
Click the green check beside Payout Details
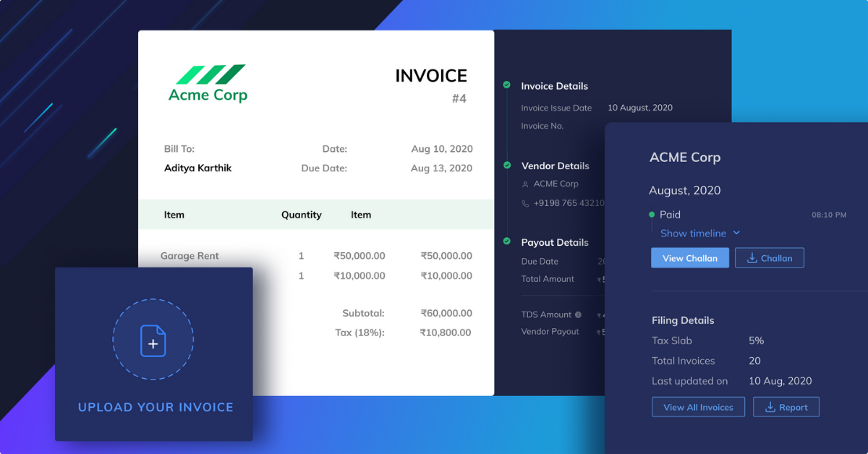coord(507,241)
